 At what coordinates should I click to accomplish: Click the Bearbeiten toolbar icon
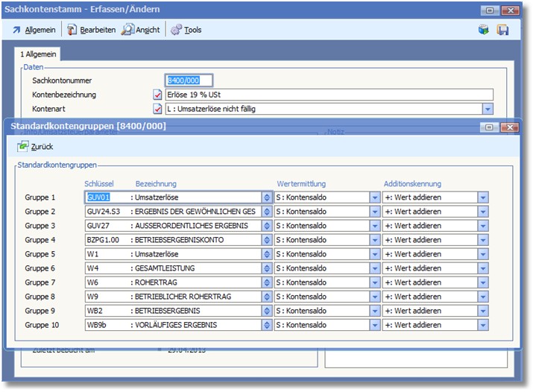[x=72, y=31]
